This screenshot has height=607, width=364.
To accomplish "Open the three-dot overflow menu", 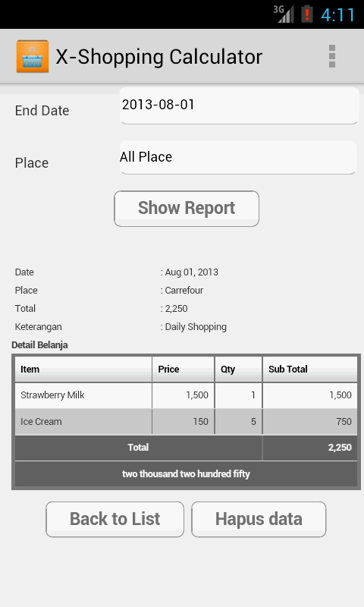I will 332,56.
